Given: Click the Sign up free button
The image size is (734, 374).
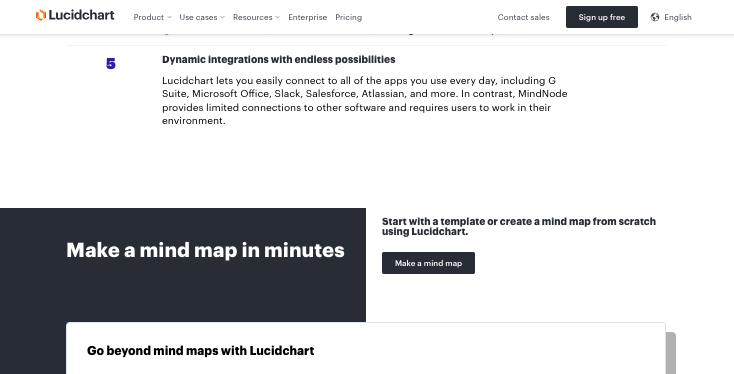Looking at the screenshot, I should 602,17.
